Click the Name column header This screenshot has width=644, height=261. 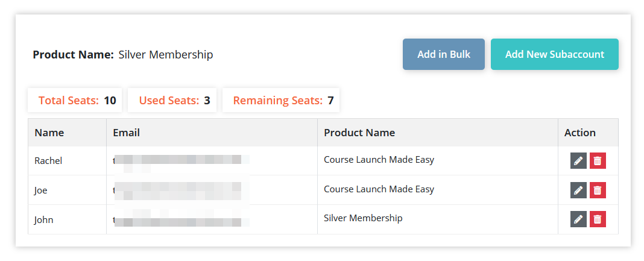tap(49, 133)
